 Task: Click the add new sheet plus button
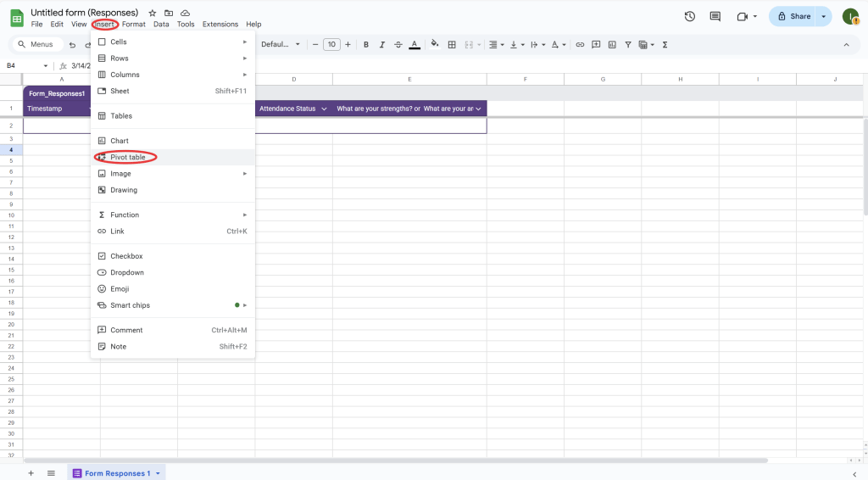click(31, 473)
